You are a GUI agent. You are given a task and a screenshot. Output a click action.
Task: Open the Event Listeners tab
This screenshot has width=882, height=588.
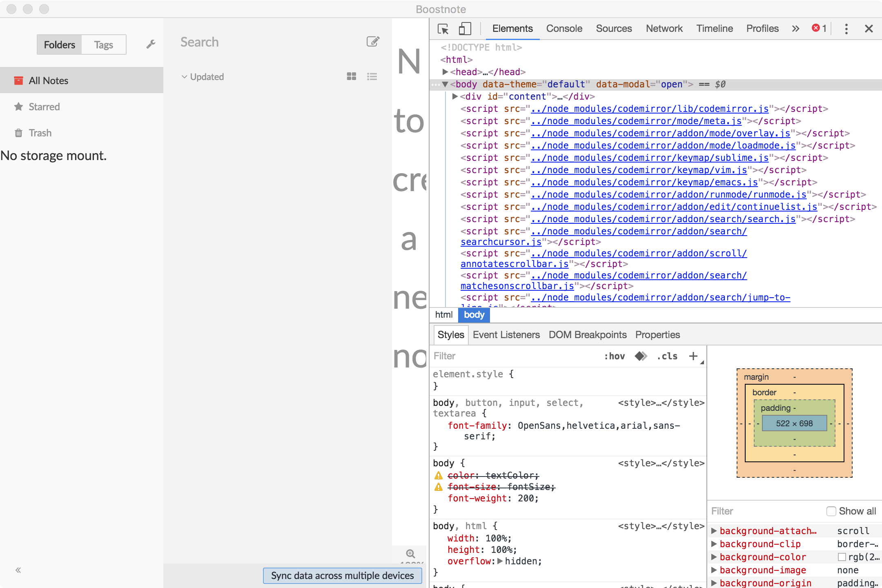pyautogui.click(x=506, y=335)
